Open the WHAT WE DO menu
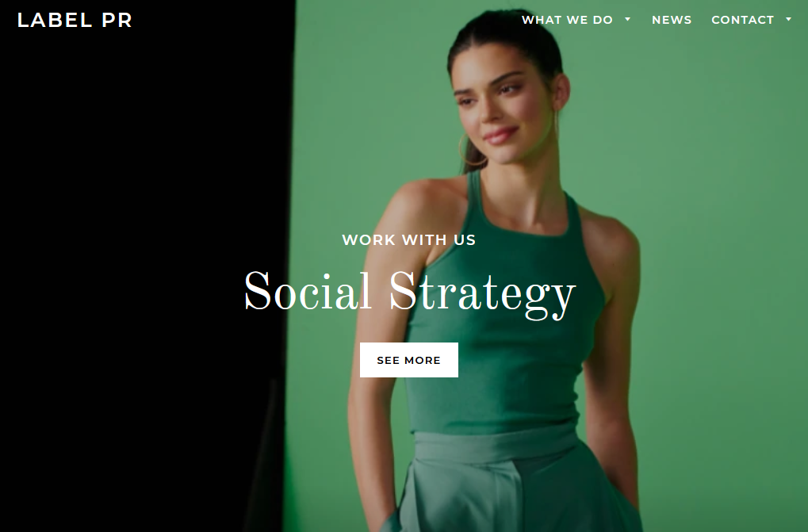 pos(567,20)
